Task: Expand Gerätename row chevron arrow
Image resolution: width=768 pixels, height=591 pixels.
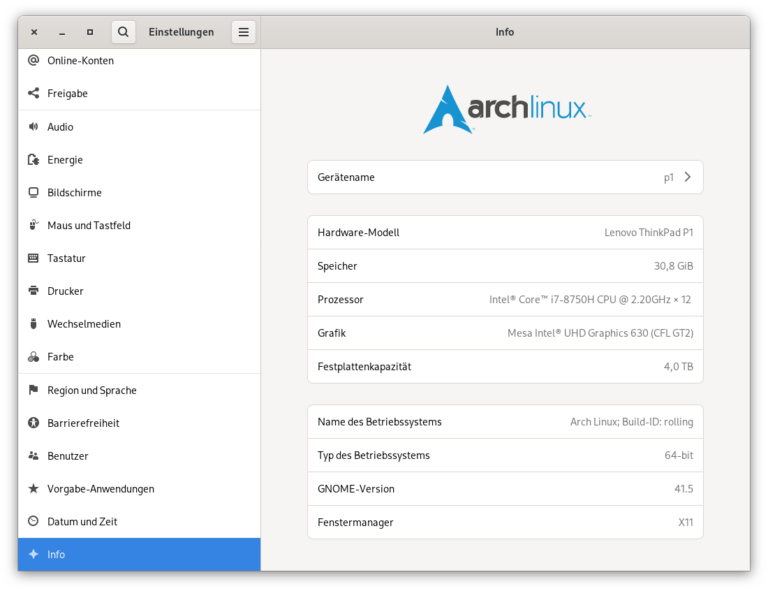Action: pyautogui.click(x=688, y=177)
